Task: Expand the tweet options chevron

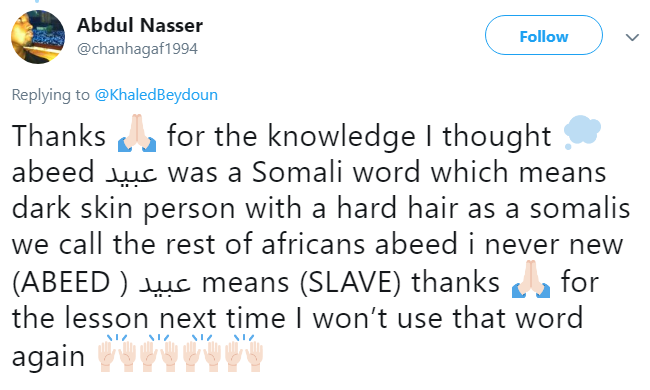Action: coord(632,38)
